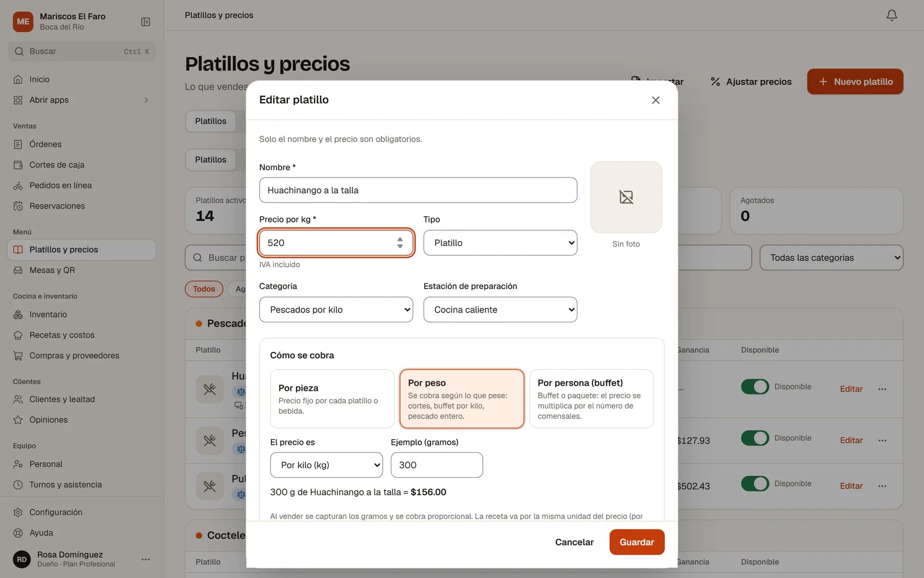Image resolution: width=924 pixels, height=578 pixels.
Task: Open more options for $127.93 row
Action: 882,440
